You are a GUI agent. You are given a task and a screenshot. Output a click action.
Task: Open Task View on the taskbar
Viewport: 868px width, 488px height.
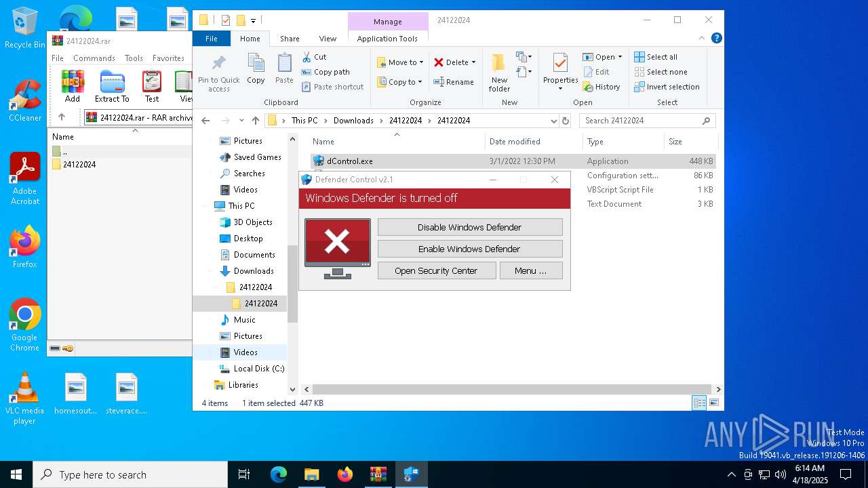pyautogui.click(x=244, y=474)
